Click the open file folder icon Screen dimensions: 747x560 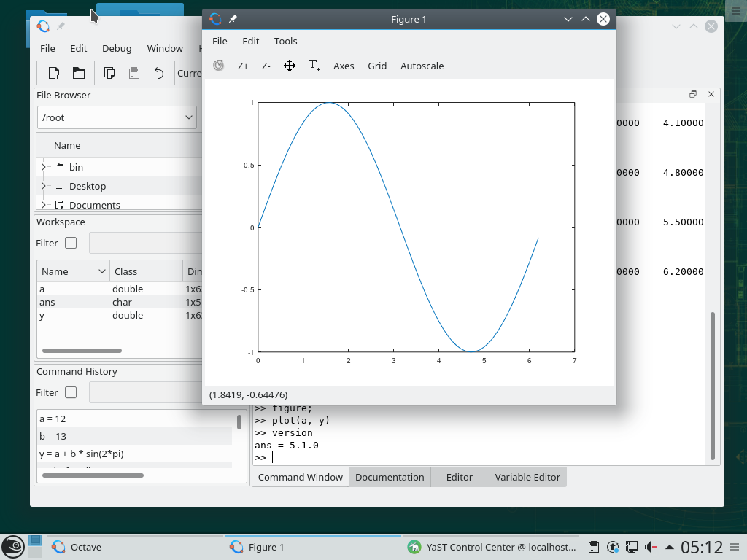[x=78, y=73]
